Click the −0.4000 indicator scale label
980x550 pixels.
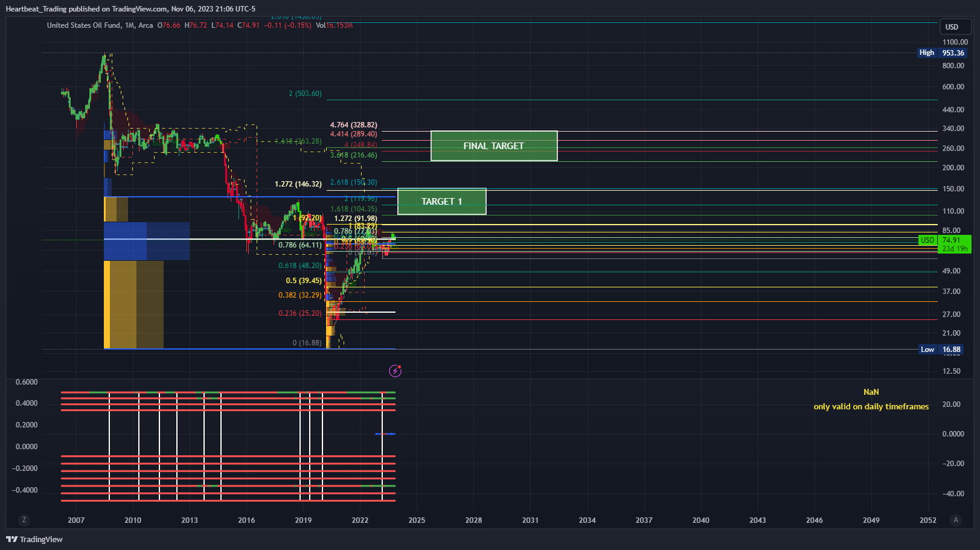point(25,490)
